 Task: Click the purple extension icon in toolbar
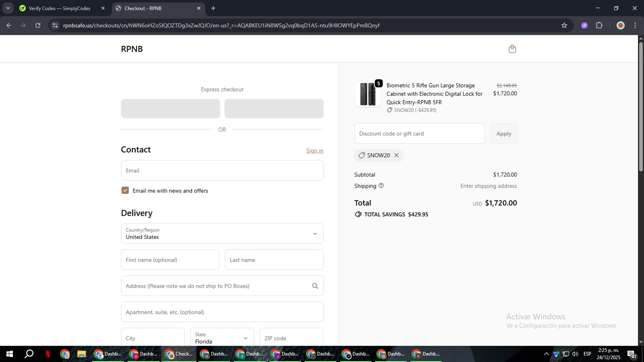pyautogui.click(x=584, y=25)
